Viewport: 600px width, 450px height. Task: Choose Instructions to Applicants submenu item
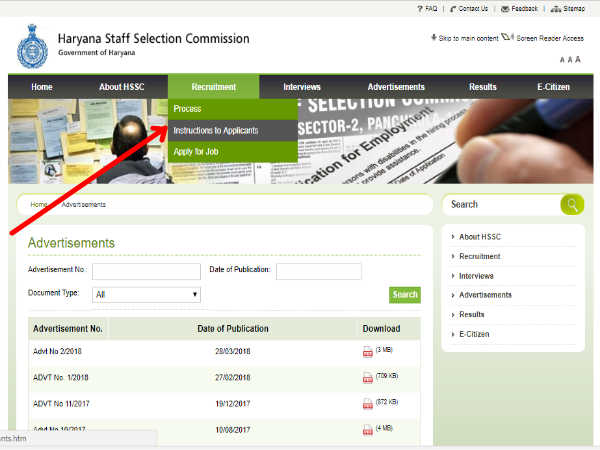point(233,130)
